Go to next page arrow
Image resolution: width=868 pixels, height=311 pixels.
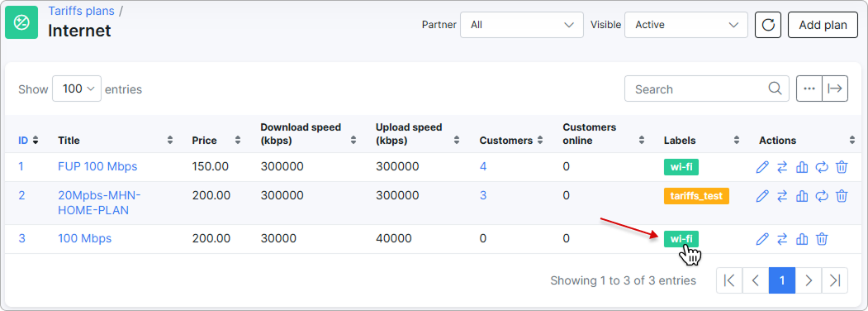[x=809, y=280]
